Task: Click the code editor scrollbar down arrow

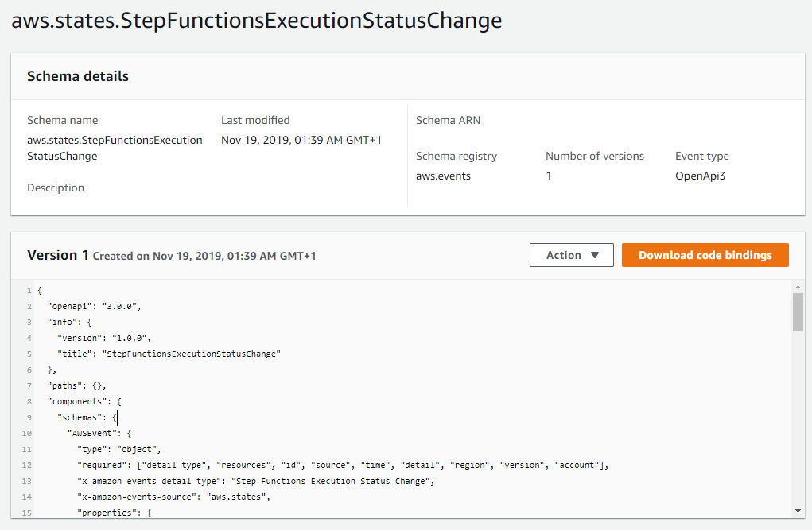Action: click(798, 511)
